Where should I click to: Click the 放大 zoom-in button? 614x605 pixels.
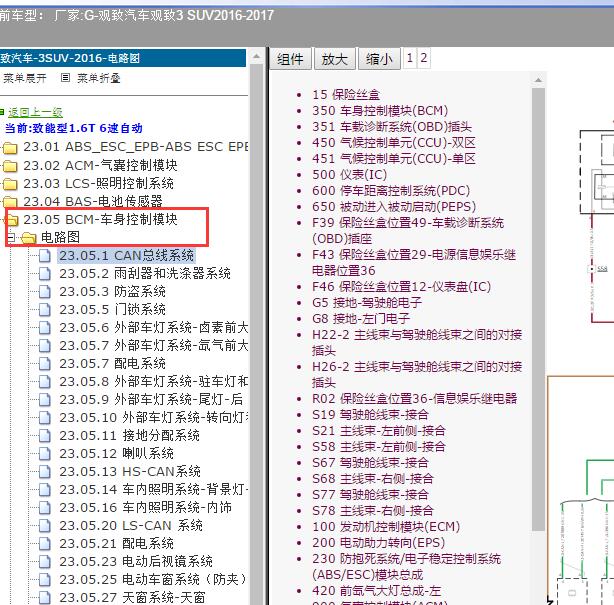(x=334, y=59)
